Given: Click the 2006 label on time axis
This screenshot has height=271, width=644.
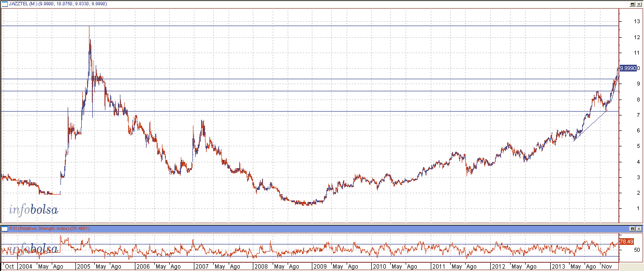Looking at the screenshot, I should (x=143, y=266).
